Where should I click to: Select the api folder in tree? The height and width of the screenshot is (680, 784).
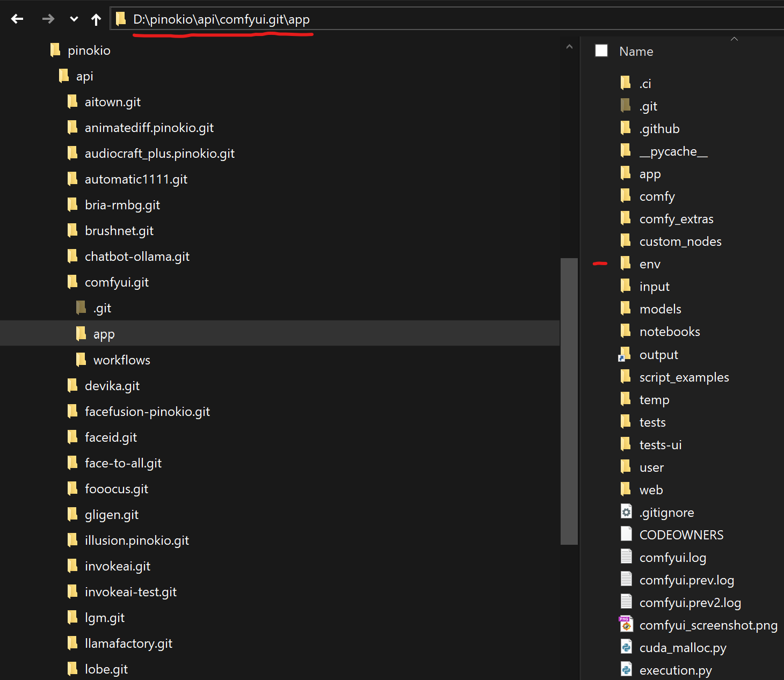[85, 76]
